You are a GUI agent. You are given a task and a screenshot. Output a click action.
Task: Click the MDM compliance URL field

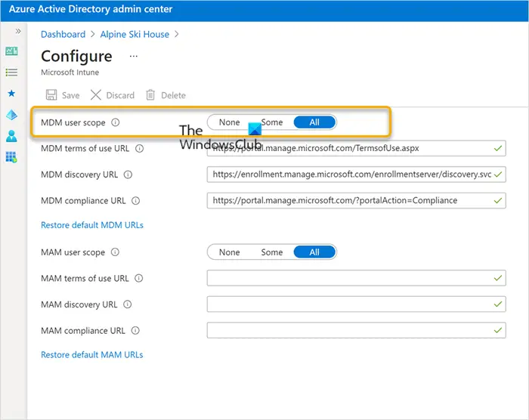pos(356,200)
